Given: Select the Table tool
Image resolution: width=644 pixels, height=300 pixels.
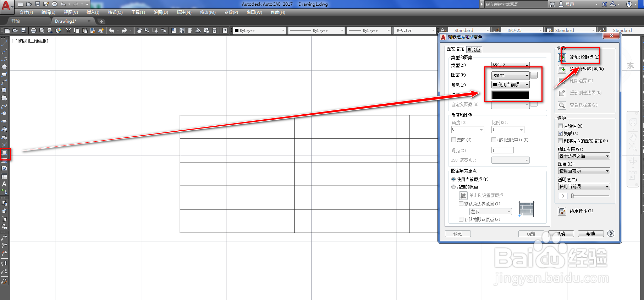Looking at the screenshot, I should (x=4, y=176).
